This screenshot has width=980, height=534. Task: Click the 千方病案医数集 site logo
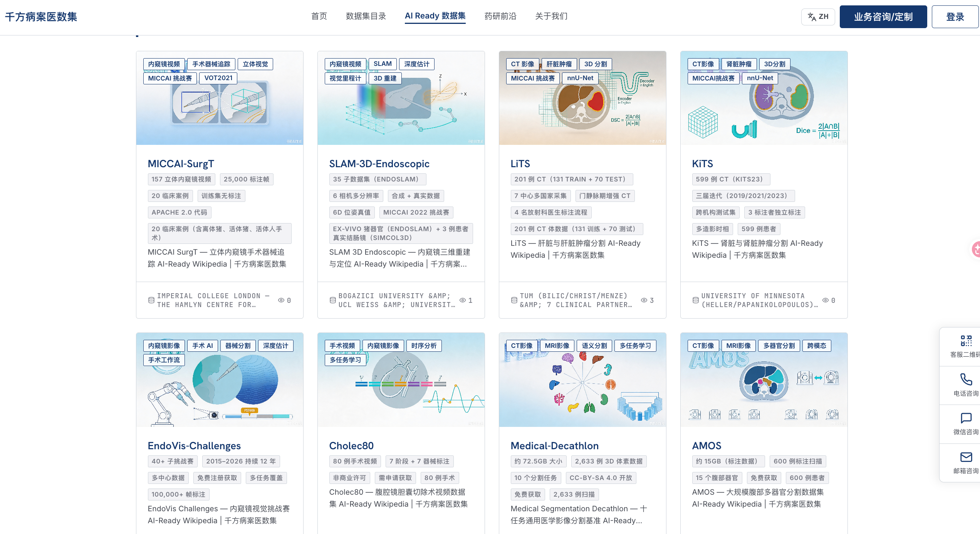point(41,17)
